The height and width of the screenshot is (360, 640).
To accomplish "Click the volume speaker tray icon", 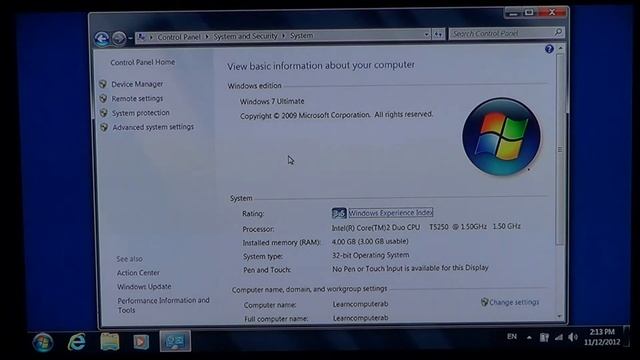I will pos(573,337).
